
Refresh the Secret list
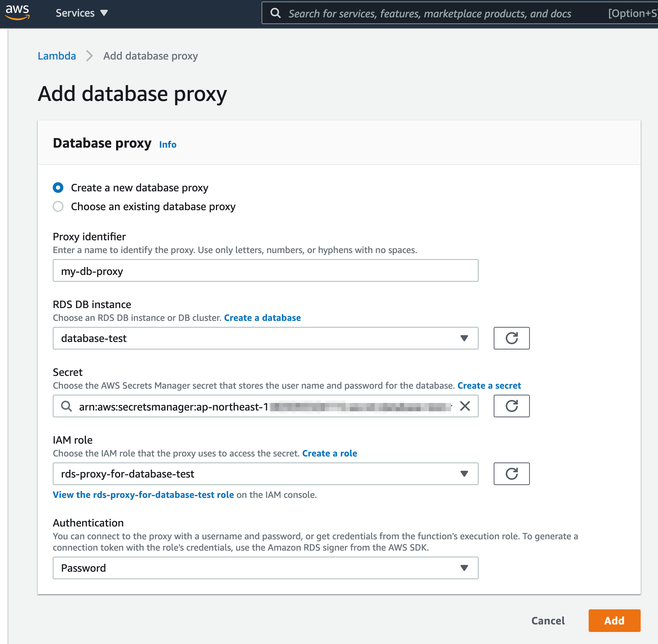point(511,406)
